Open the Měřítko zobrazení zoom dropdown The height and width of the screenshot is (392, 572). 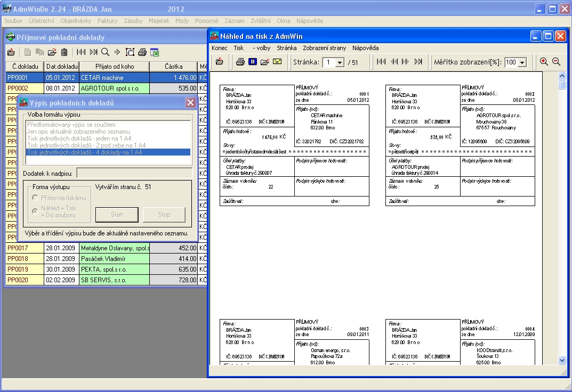click(x=522, y=62)
